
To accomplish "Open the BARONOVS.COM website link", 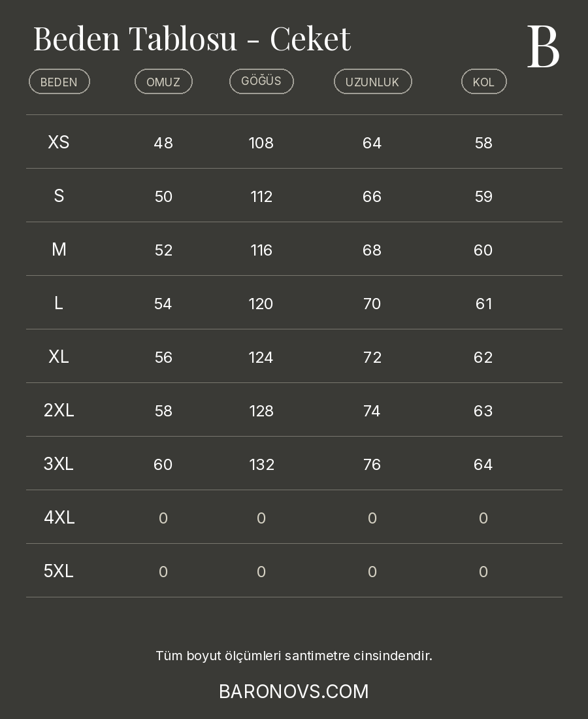I will click(294, 692).
